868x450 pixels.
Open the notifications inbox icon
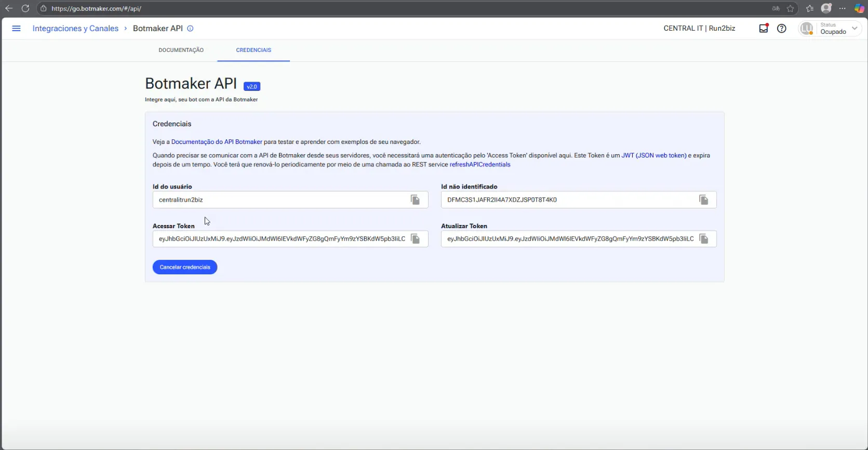[764, 29]
